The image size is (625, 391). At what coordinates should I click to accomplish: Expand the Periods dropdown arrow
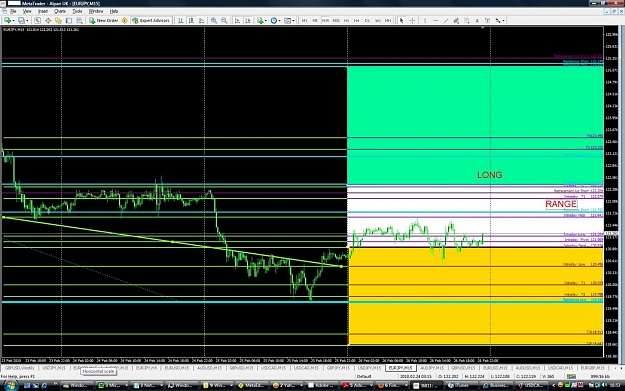tap(280, 20)
